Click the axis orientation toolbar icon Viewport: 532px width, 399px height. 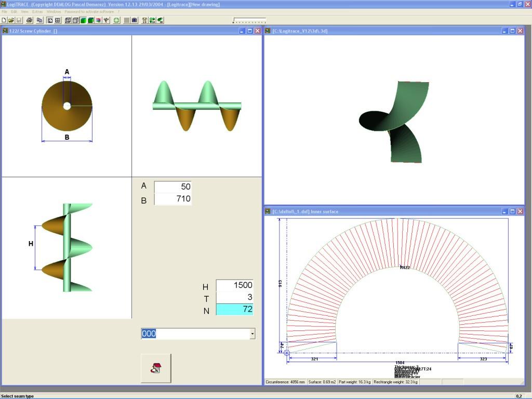tap(106, 20)
